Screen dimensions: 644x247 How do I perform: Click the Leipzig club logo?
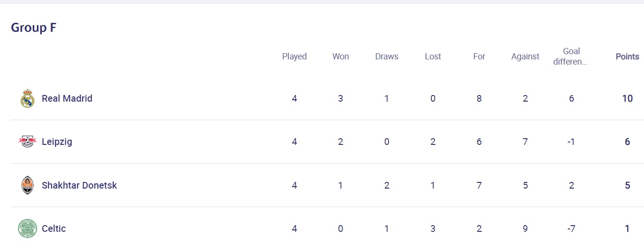click(27, 142)
